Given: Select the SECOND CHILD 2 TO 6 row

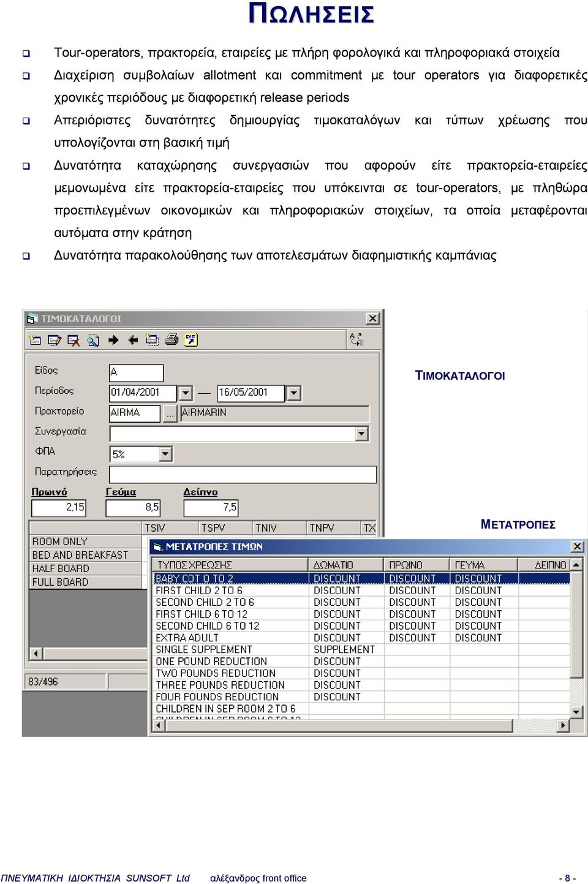Looking at the screenshot, I should tap(361, 602).
